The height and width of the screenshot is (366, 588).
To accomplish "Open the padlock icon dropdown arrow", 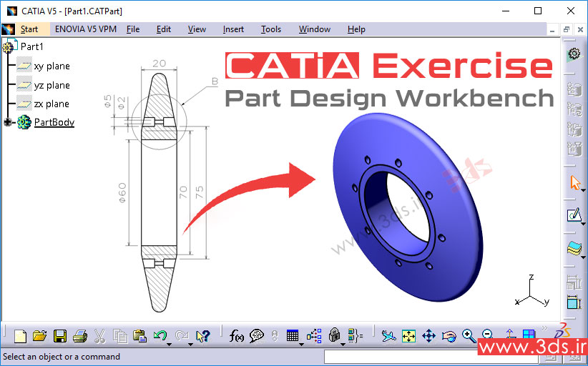I will [x=343, y=344].
